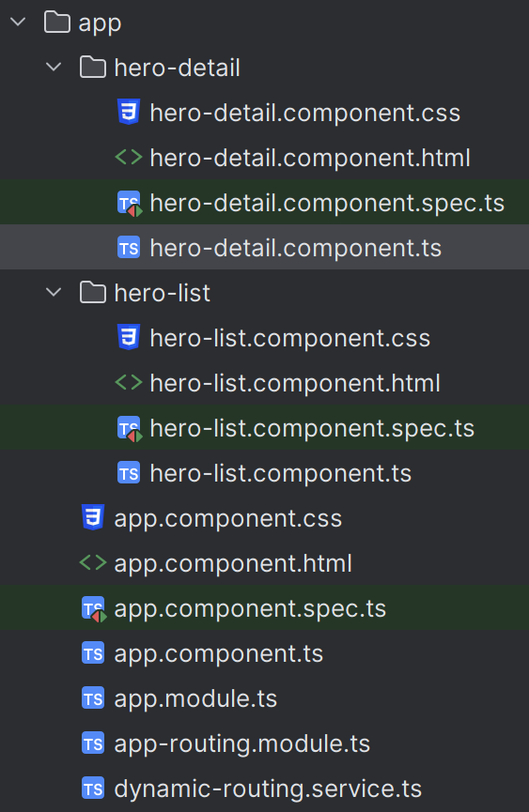The width and height of the screenshot is (529, 812).
Task: Click the test TS icon of hero-detail.component.spec.ts
Action: point(130,204)
